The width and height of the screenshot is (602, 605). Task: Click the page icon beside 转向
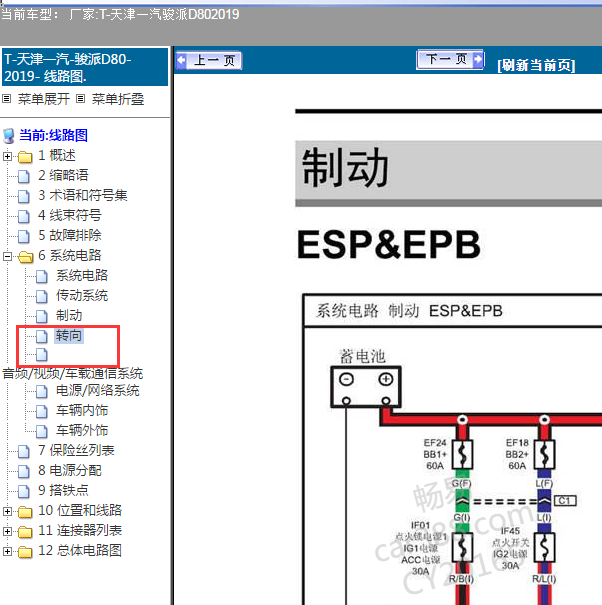[42, 336]
